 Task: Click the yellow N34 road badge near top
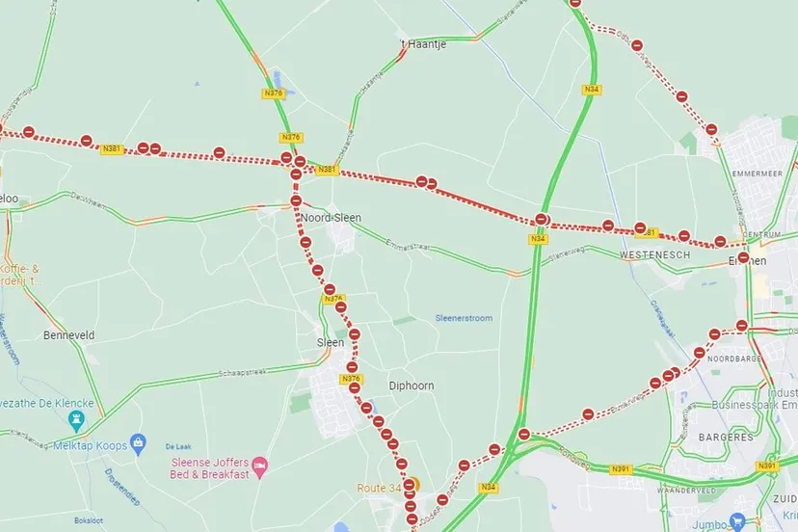(591, 89)
